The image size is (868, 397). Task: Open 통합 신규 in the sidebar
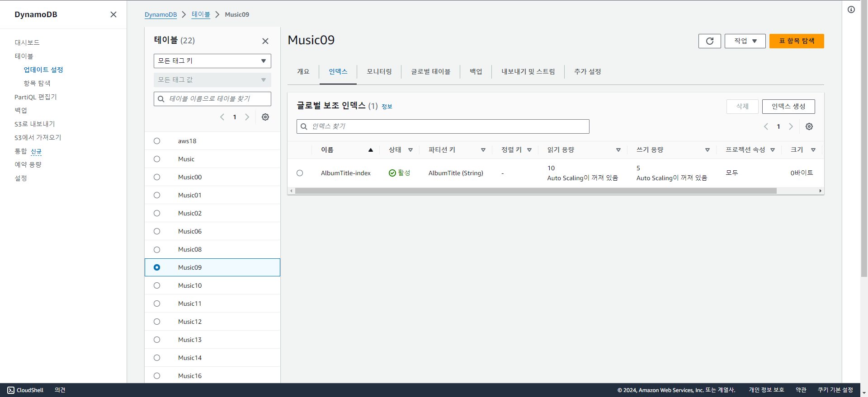pyautogui.click(x=28, y=151)
